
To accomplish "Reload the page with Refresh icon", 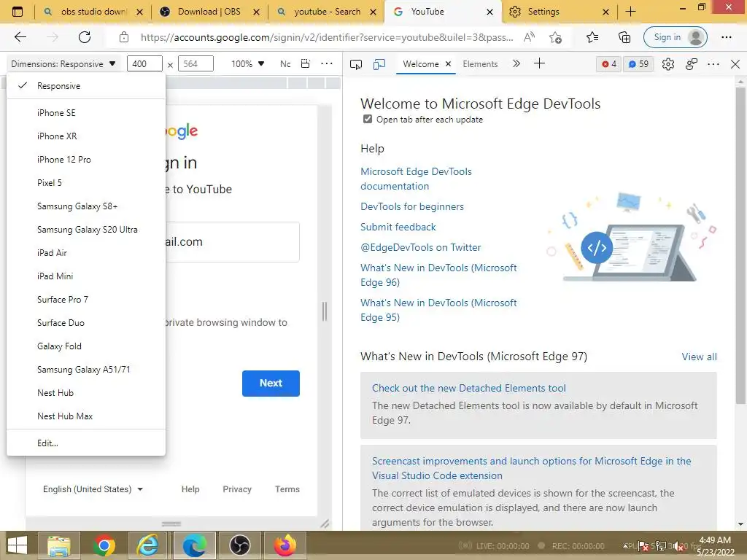I will coord(85,37).
